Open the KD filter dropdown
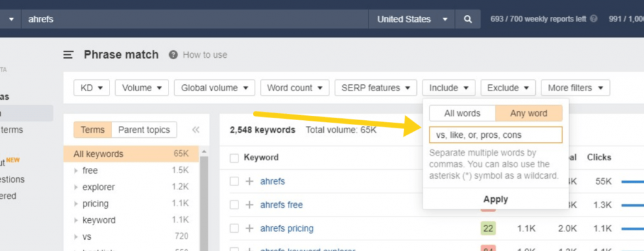This screenshot has height=251, width=644. pyautogui.click(x=92, y=88)
